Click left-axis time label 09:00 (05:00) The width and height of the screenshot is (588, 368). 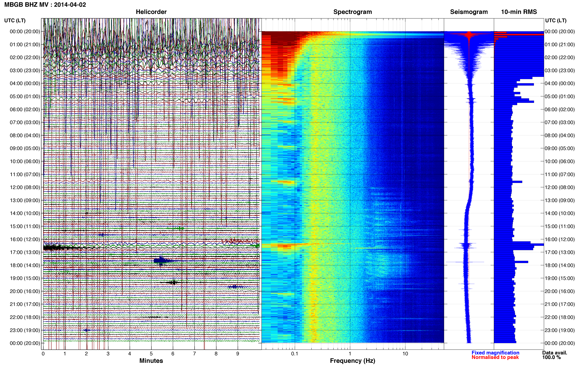(x=25, y=148)
